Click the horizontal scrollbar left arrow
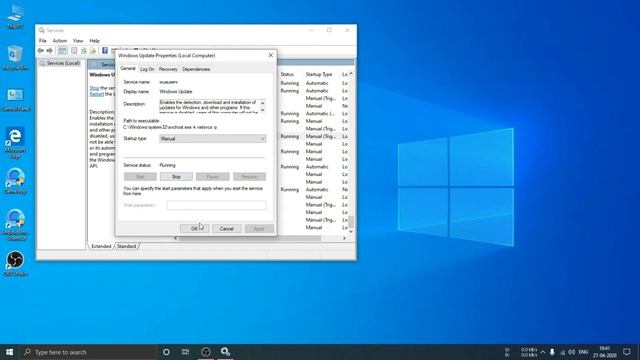The image size is (640, 360). 176,238
